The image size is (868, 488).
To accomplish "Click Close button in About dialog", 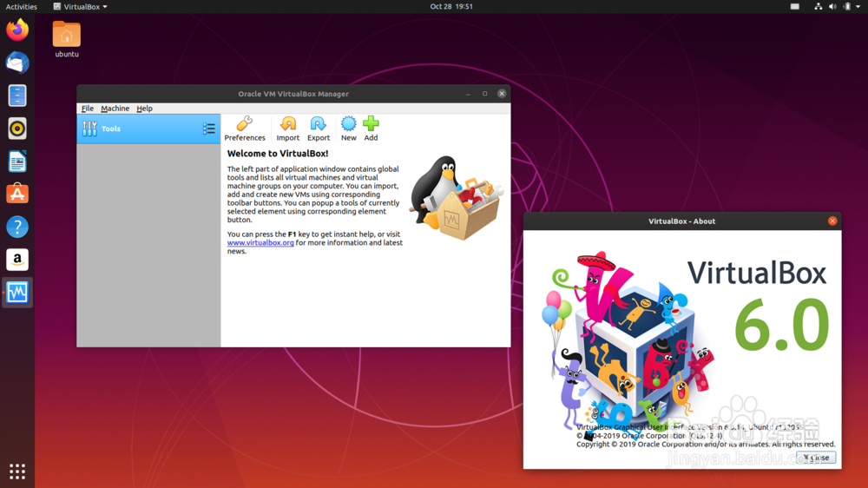I will point(816,458).
